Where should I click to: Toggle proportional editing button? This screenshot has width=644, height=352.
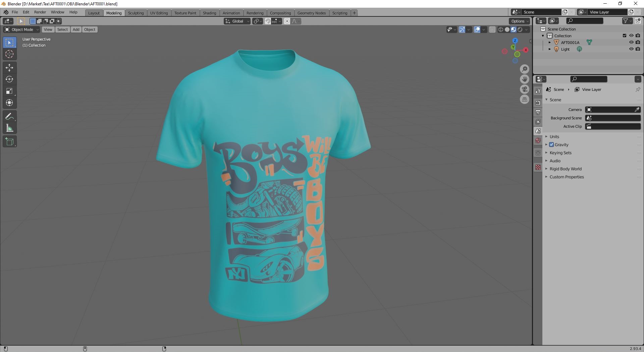click(x=287, y=21)
